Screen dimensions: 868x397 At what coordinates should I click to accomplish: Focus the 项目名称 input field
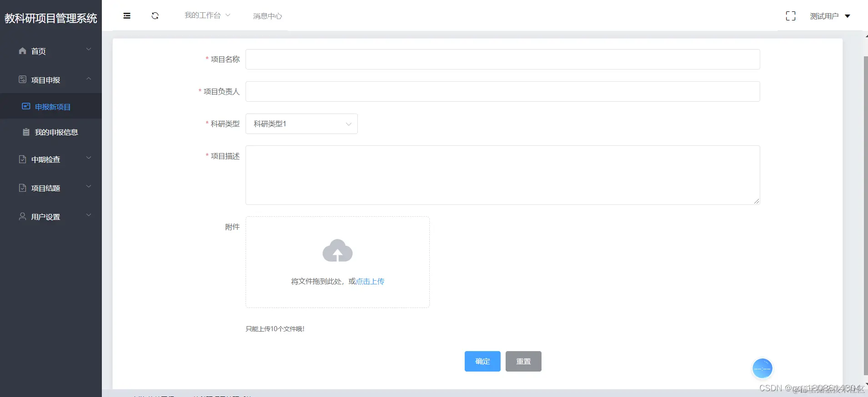(x=502, y=59)
